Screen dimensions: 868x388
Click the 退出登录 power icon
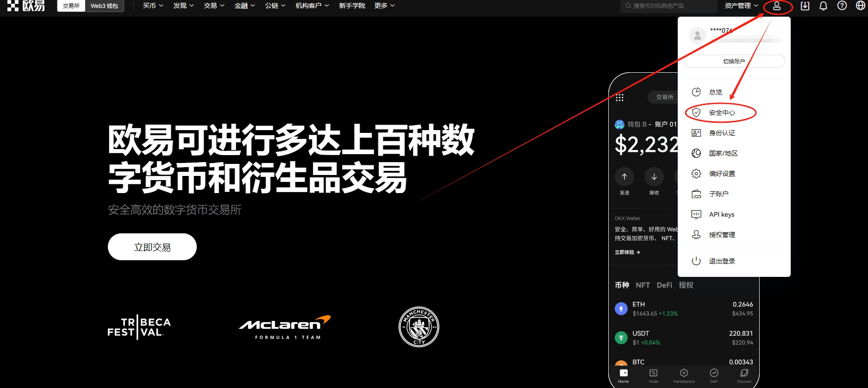point(696,261)
